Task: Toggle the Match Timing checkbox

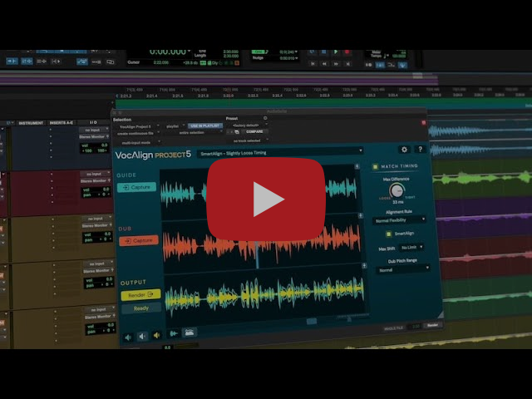Action: (375, 166)
